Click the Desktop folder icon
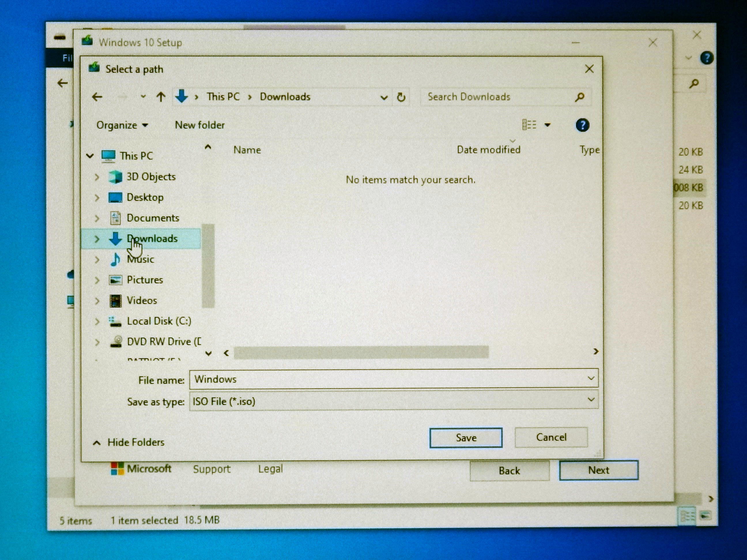The width and height of the screenshot is (747, 560). click(x=115, y=197)
